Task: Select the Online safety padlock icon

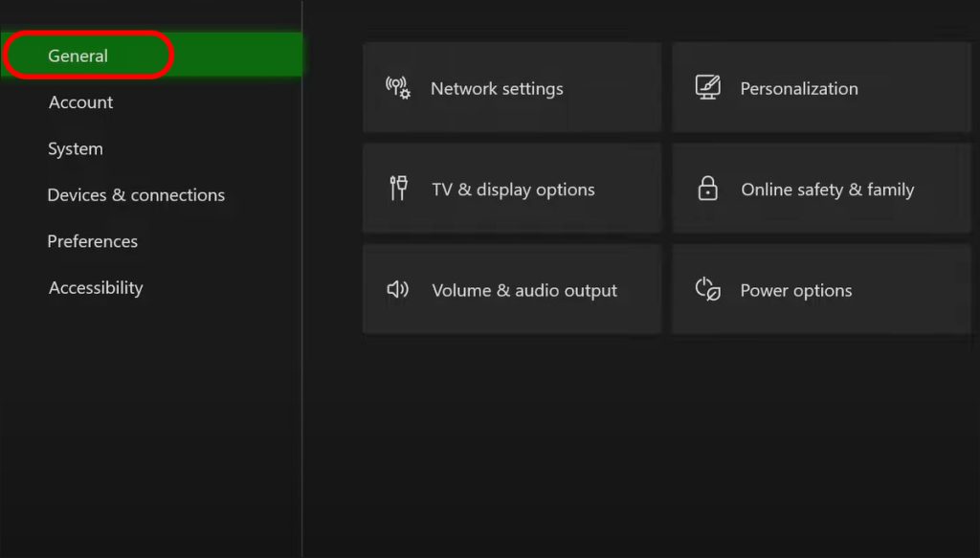Action: tap(708, 189)
